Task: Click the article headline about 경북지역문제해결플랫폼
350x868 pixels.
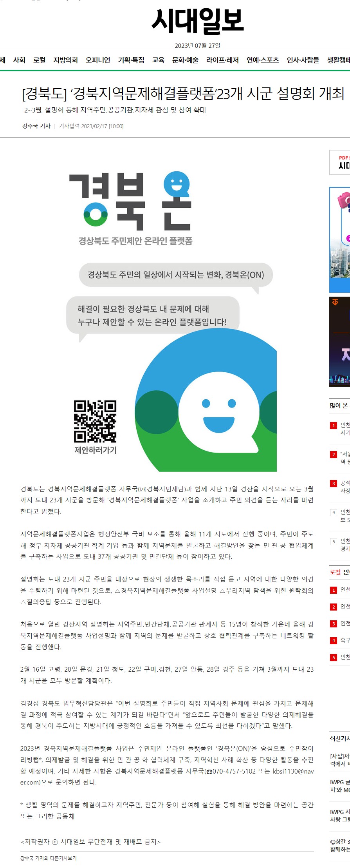Action: [183, 94]
